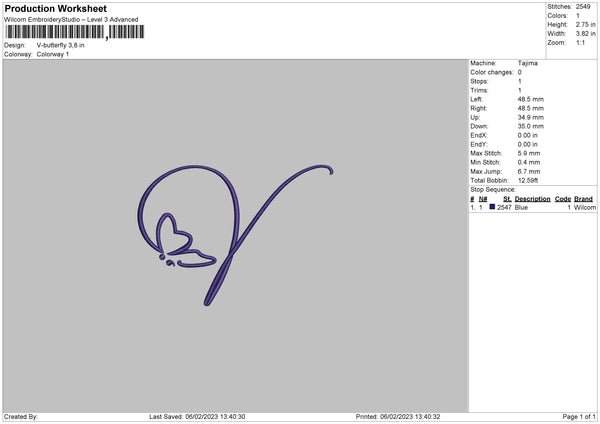Click the 'Stop Sequence:' heading
Viewport: 600px width, 424px height.
click(x=493, y=190)
